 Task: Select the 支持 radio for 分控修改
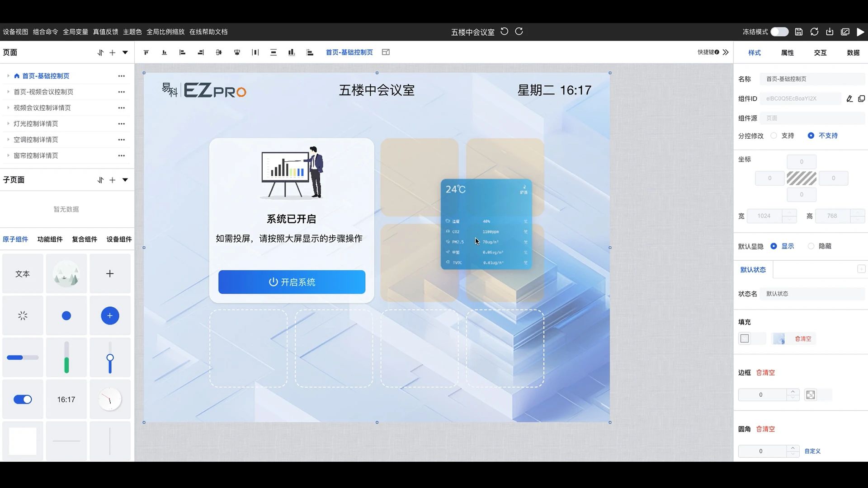click(x=774, y=136)
